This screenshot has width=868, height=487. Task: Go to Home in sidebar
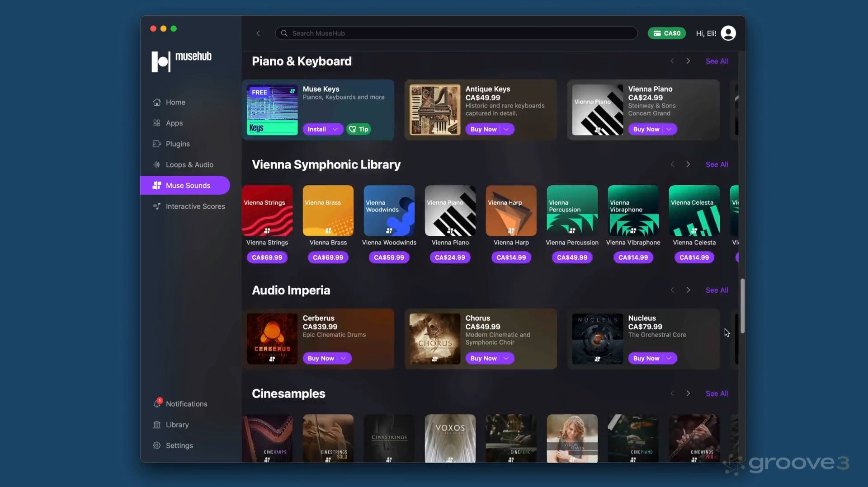tap(175, 102)
